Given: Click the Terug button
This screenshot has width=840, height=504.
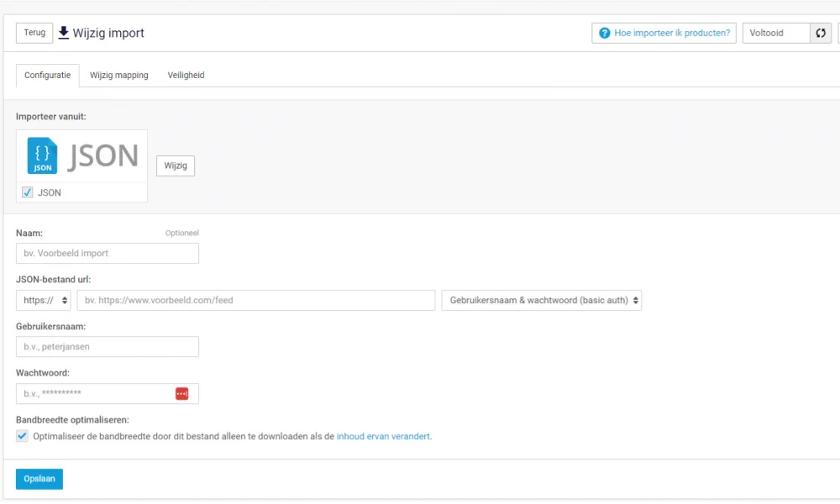Looking at the screenshot, I should [34, 33].
